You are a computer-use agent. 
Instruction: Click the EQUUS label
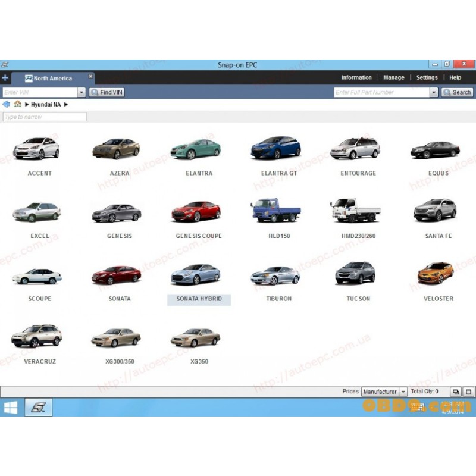[439, 173]
